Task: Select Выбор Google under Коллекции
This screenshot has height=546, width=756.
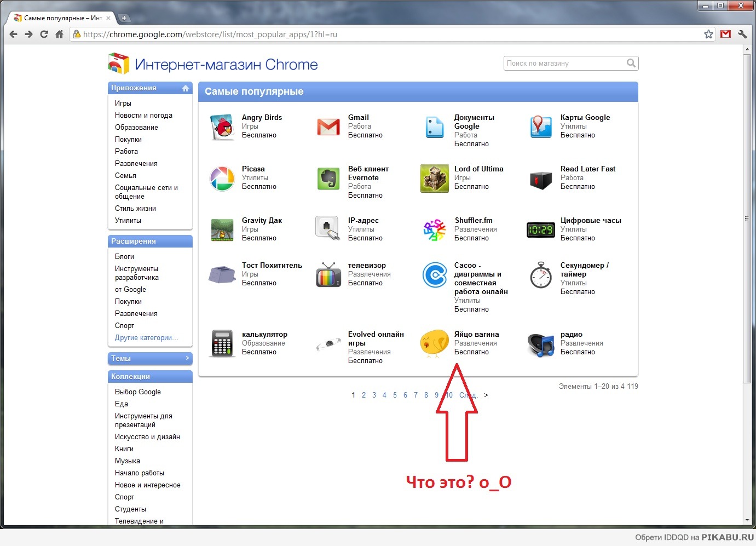Action: tap(138, 392)
